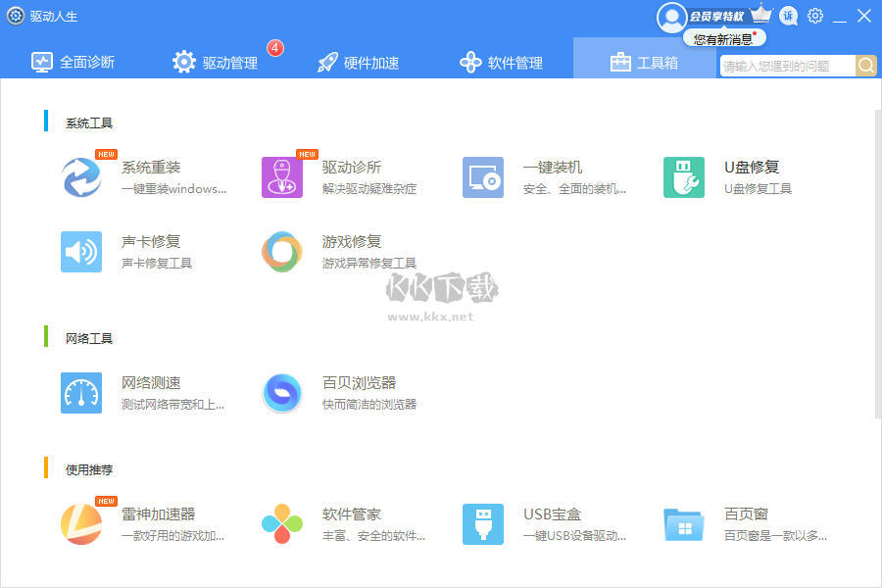
Task: Click the 雷神加速器 title text
Action: click(x=158, y=514)
